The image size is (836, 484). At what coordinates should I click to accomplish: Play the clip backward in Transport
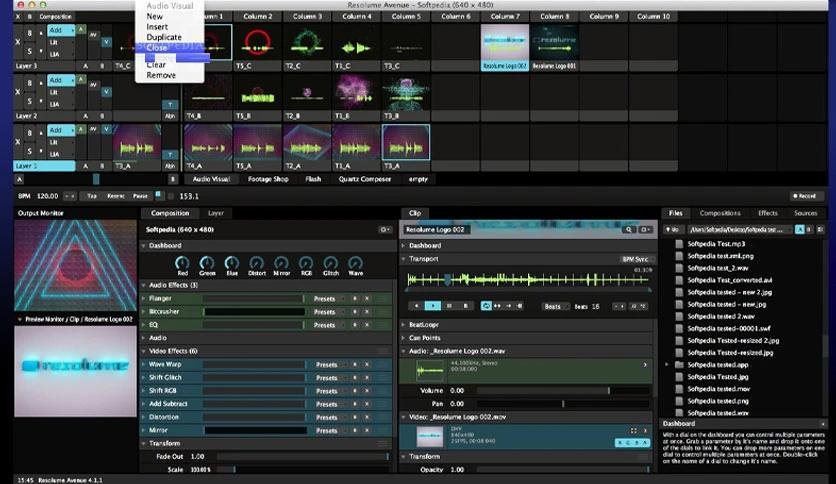tap(417, 306)
